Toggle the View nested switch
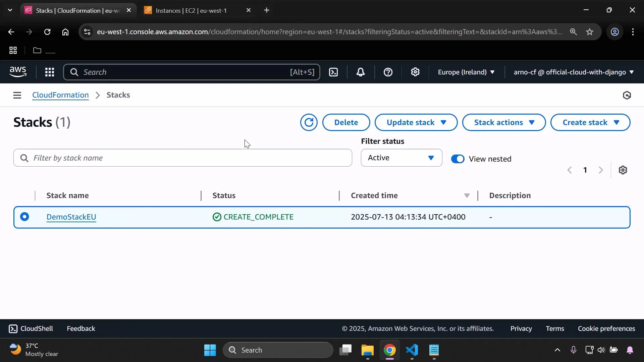644x362 pixels. pos(458,159)
